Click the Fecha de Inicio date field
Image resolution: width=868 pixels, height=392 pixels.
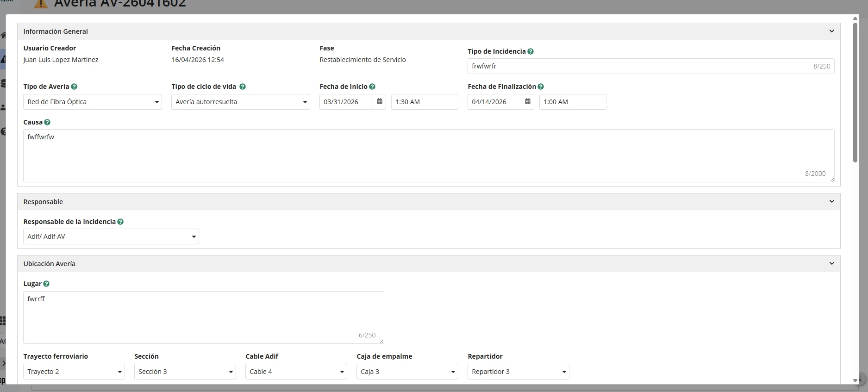click(346, 102)
